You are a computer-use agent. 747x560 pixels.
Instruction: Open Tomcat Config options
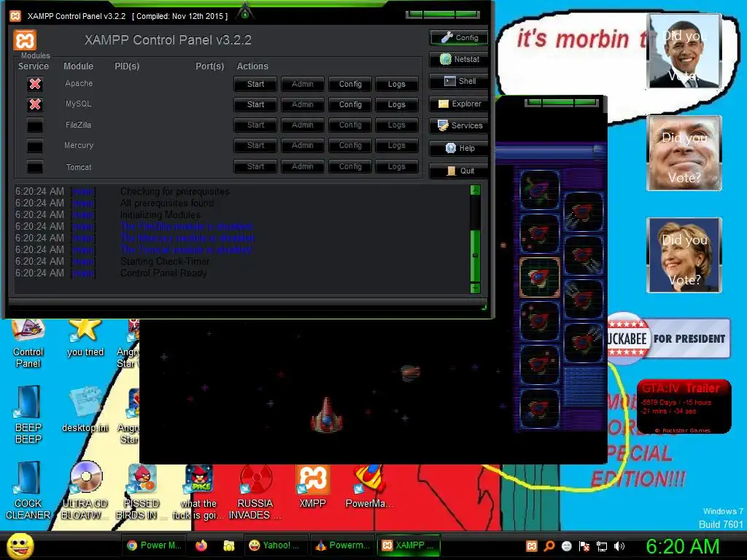point(350,166)
